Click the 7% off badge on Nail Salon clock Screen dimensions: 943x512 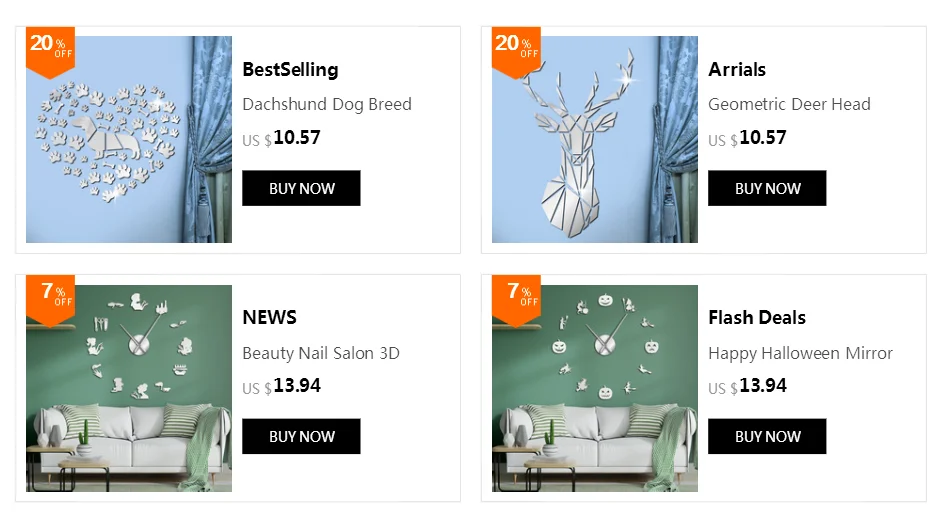pyautogui.click(x=51, y=299)
